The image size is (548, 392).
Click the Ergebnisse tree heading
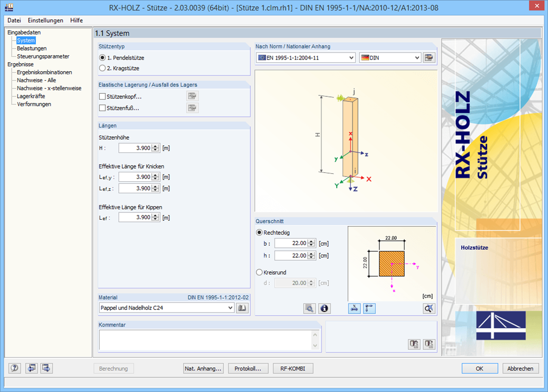click(21, 64)
